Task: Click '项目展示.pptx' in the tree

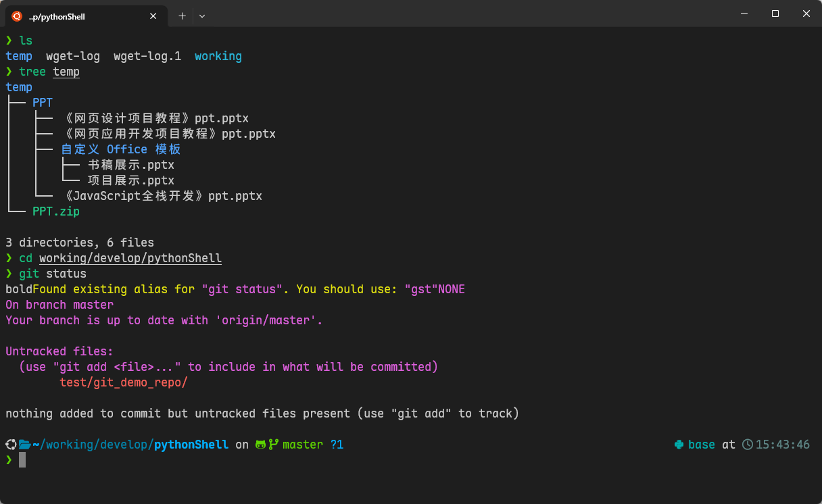Action: [x=130, y=180]
